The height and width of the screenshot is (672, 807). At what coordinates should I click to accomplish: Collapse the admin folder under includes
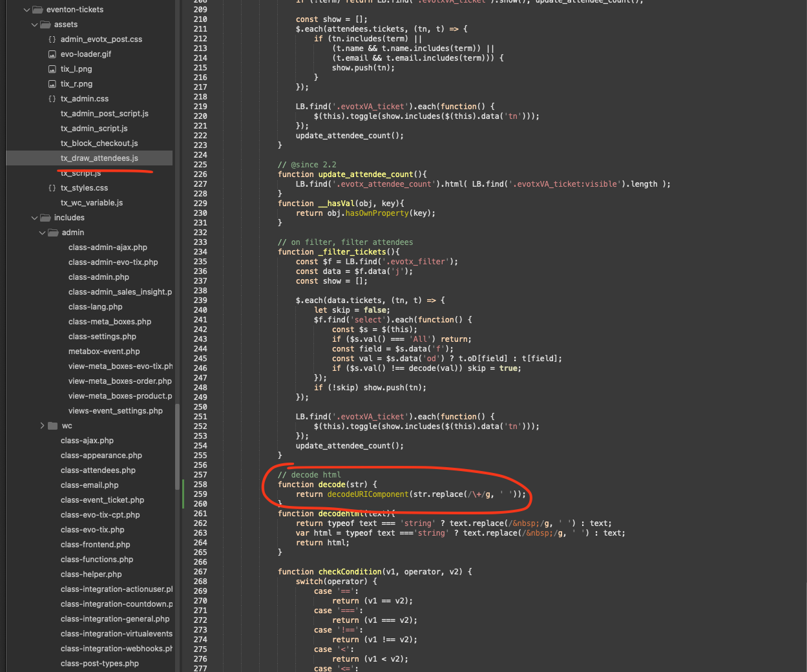42,233
